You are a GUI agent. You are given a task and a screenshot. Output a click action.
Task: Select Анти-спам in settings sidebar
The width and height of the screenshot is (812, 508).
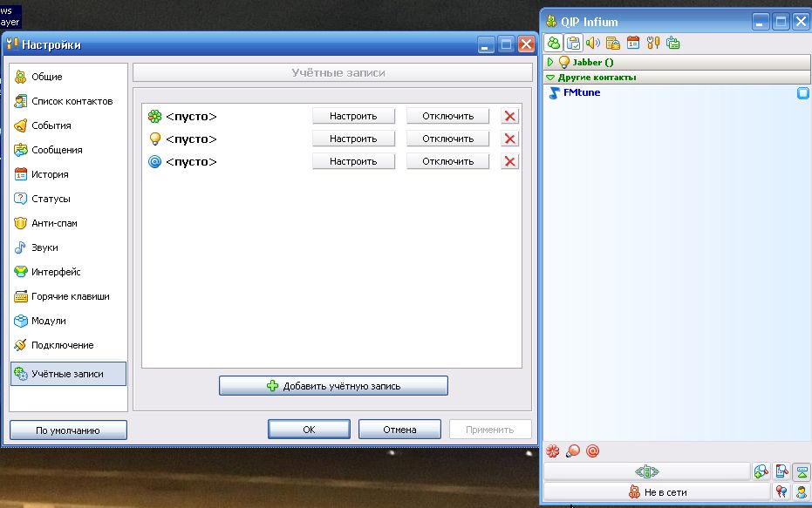tap(54, 223)
